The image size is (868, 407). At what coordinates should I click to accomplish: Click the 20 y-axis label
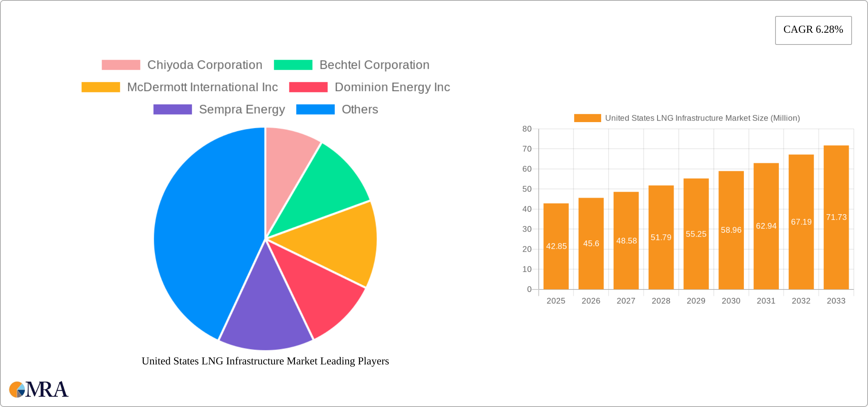click(x=527, y=249)
